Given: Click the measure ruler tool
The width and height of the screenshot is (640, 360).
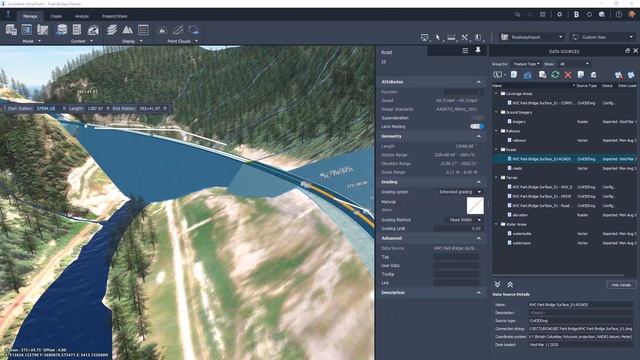Looking at the screenshot, I should pos(451,38).
